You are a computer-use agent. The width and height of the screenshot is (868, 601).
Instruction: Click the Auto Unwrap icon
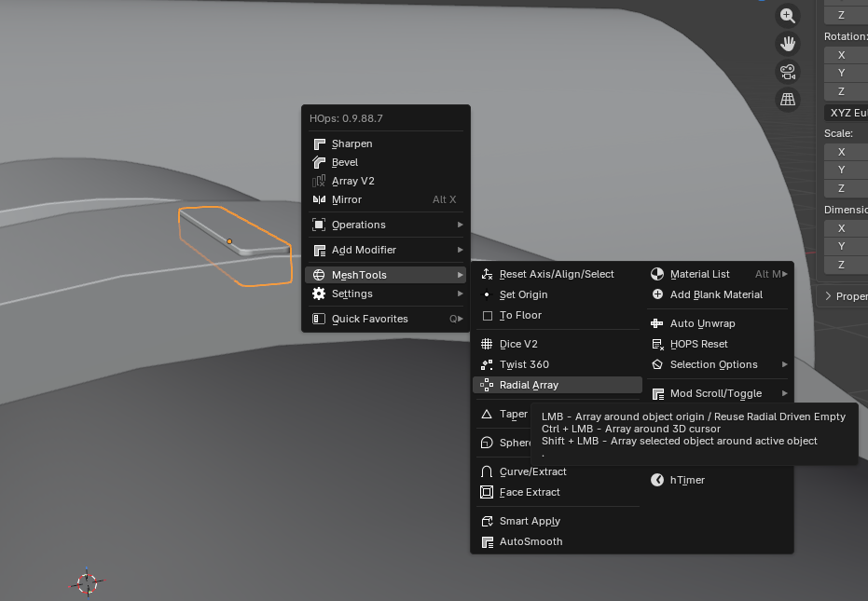(657, 323)
